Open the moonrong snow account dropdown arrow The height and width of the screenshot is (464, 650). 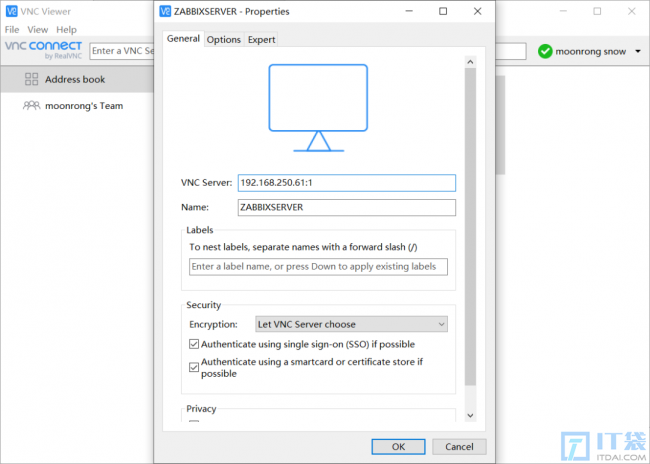(638, 51)
